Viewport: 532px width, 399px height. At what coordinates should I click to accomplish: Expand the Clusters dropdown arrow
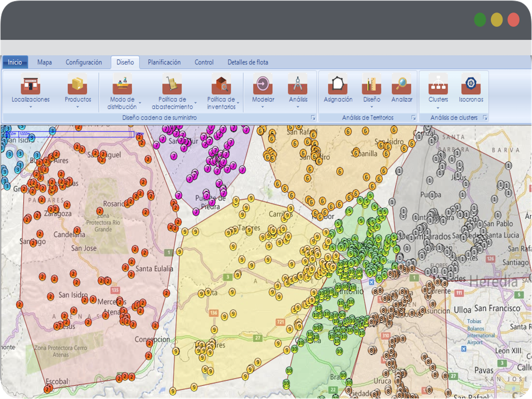pyautogui.click(x=438, y=108)
